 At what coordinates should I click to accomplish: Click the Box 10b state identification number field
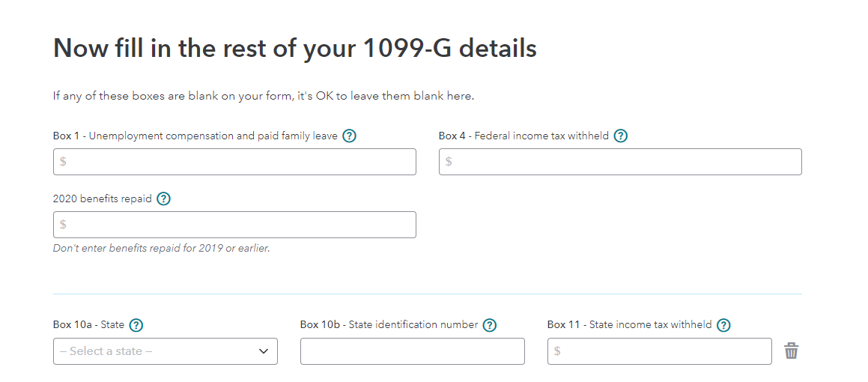click(413, 351)
